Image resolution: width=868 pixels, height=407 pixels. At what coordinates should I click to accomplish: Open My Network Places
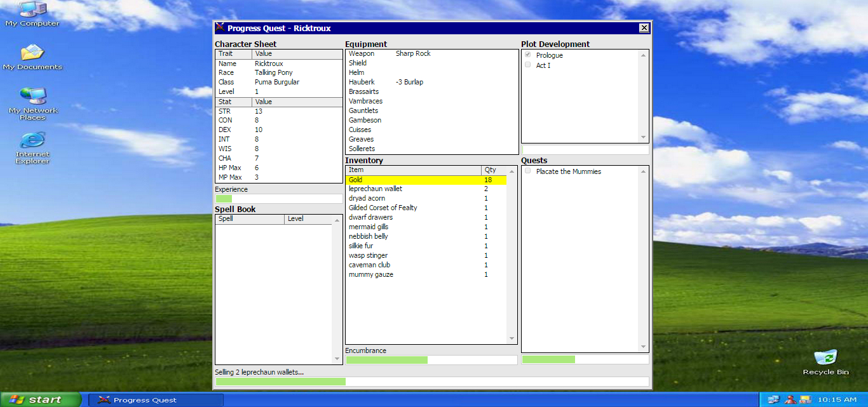[33, 98]
